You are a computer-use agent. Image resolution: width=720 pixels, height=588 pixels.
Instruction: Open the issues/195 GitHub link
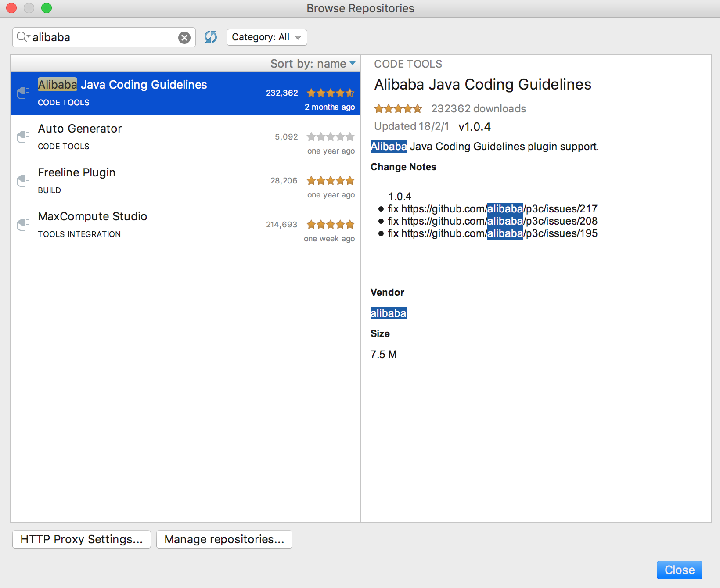[x=499, y=233]
